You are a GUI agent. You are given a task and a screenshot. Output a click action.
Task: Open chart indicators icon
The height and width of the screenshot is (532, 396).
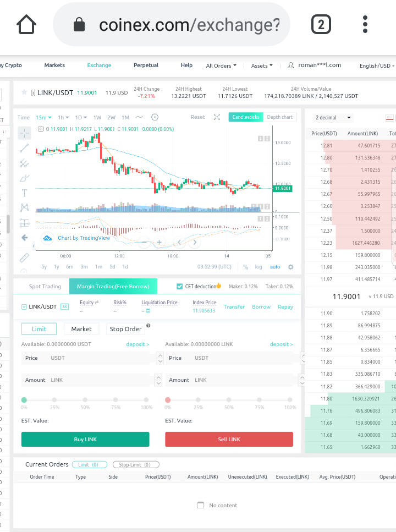tap(155, 117)
